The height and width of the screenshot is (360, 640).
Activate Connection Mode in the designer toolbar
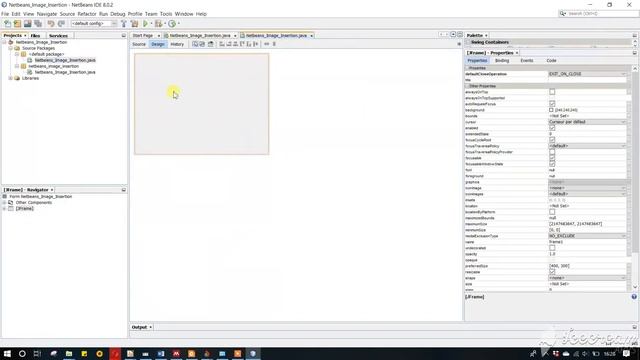202,44
